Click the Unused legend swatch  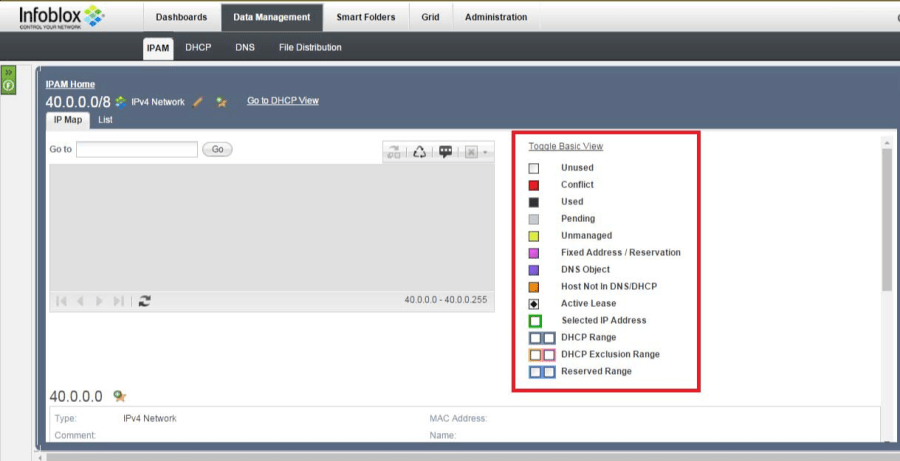534,168
